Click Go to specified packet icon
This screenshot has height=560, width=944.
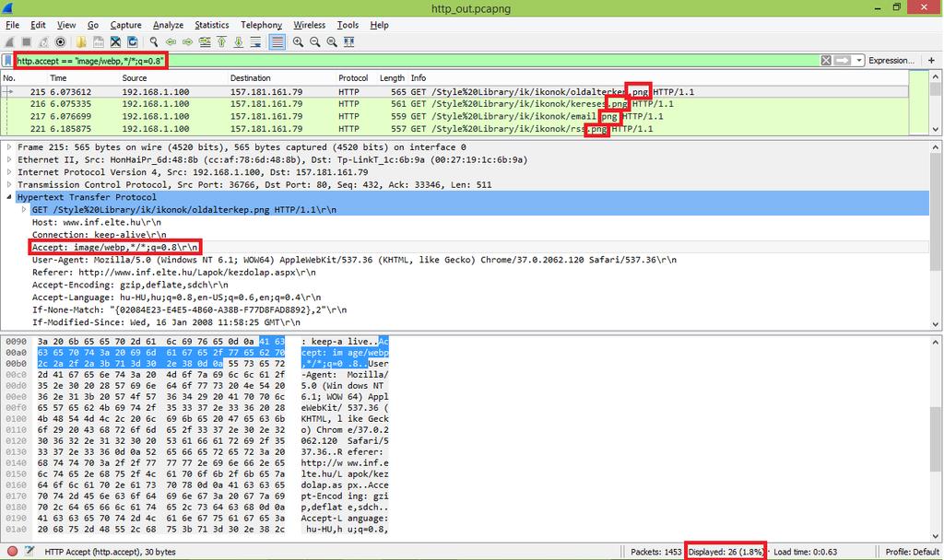[x=205, y=42]
